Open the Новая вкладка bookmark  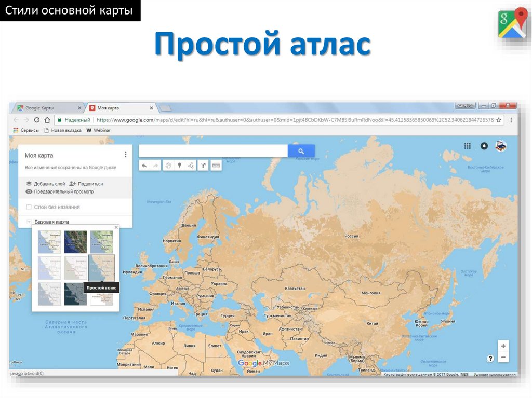(63, 130)
